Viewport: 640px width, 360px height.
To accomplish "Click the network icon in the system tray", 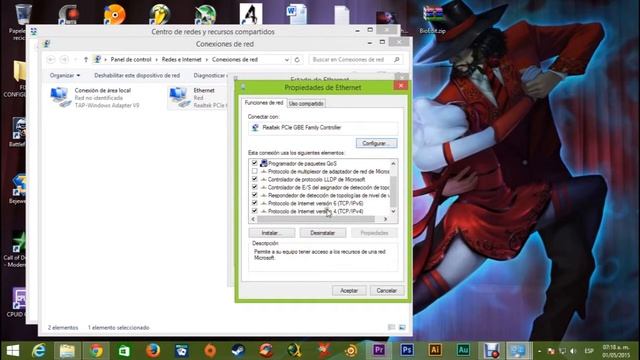I will (562, 351).
